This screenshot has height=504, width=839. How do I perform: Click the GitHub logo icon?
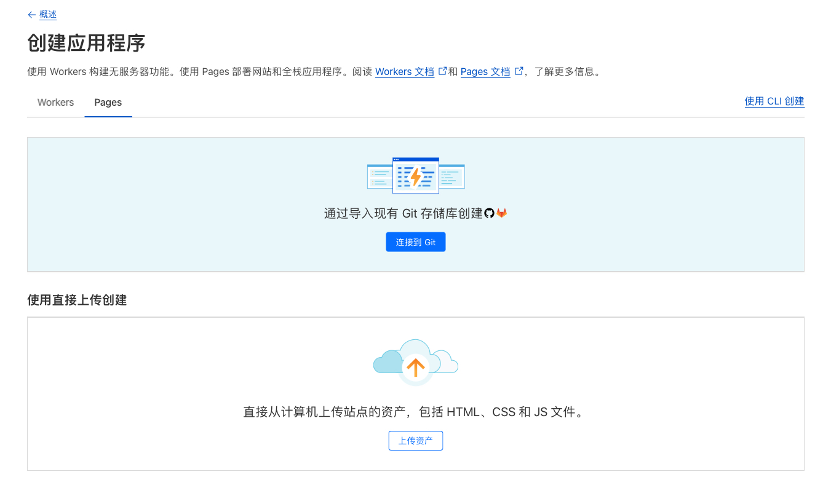[490, 213]
